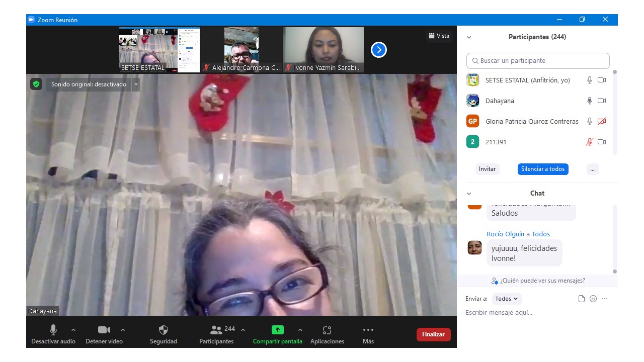Click the green encryption shield icon
The height and width of the screenshot is (362, 644).
(x=36, y=84)
